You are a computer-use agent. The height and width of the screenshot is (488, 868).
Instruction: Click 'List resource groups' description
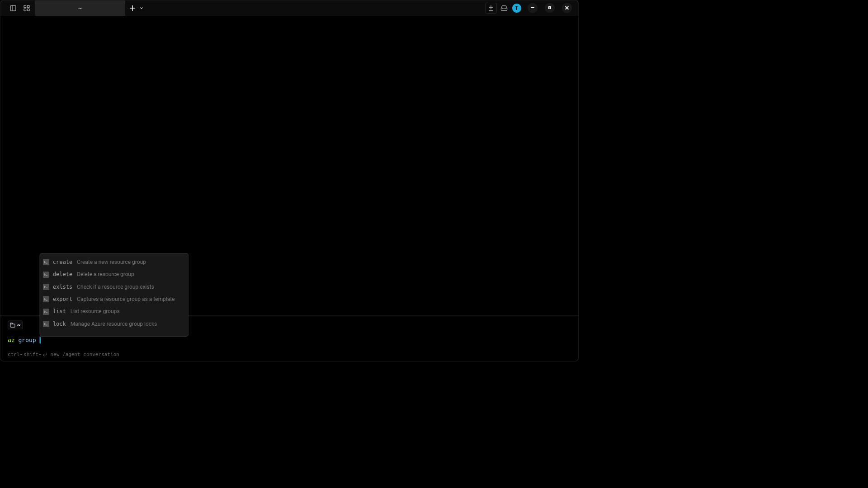[x=95, y=311]
